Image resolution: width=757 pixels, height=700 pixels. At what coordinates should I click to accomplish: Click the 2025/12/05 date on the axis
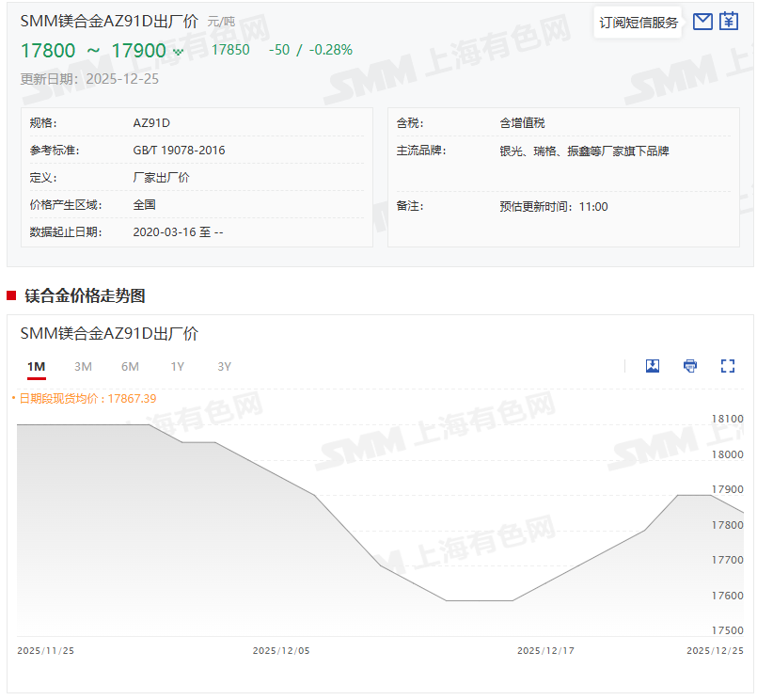point(280,650)
